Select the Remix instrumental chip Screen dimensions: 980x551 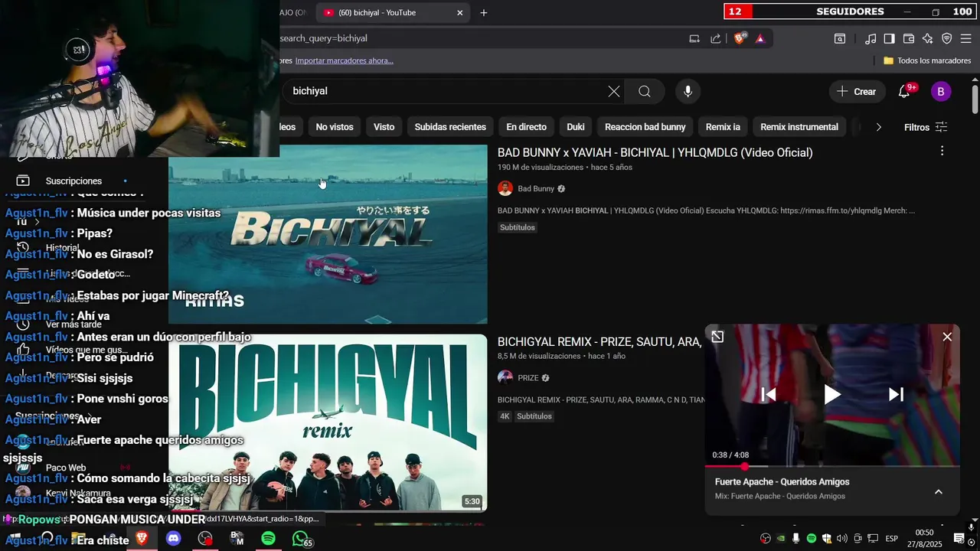coord(799,127)
